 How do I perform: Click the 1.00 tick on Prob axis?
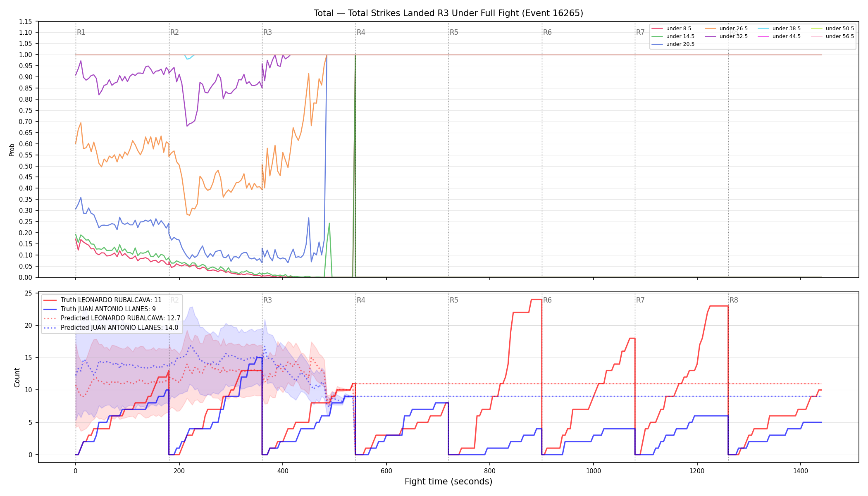click(26, 55)
